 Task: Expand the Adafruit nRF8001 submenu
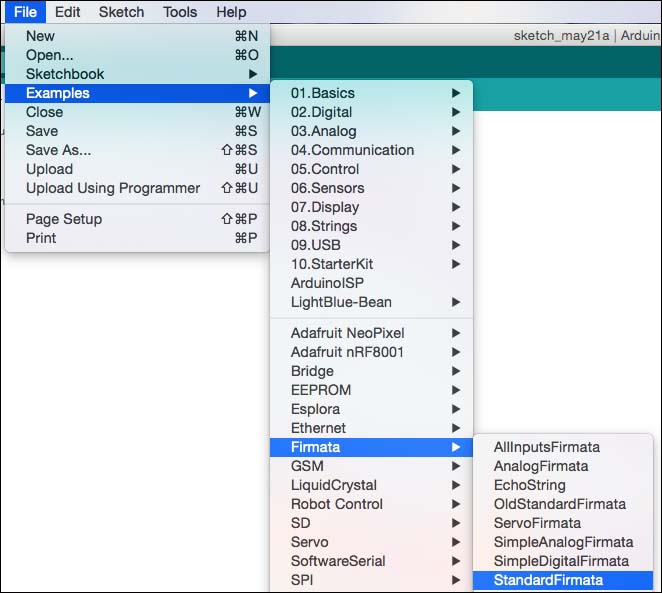371,352
